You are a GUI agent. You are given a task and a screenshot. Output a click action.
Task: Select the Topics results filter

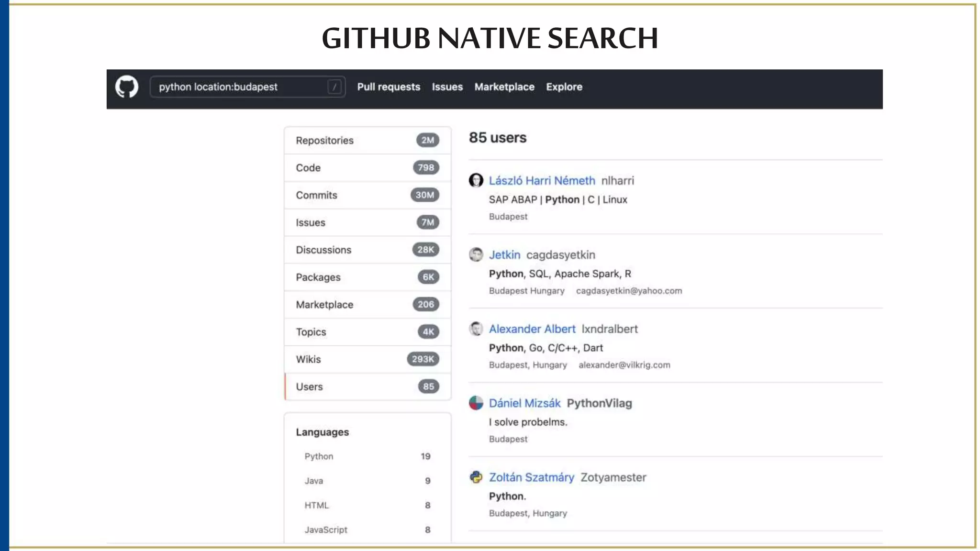pyautogui.click(x=367, y=332)
